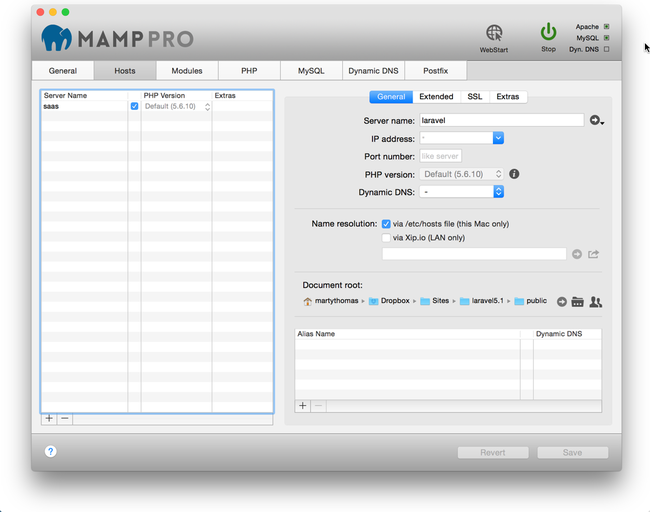The width and height of the screenshot is (650, 512).
Task: Select the SSL host settings tab
Action: (474, 97)
